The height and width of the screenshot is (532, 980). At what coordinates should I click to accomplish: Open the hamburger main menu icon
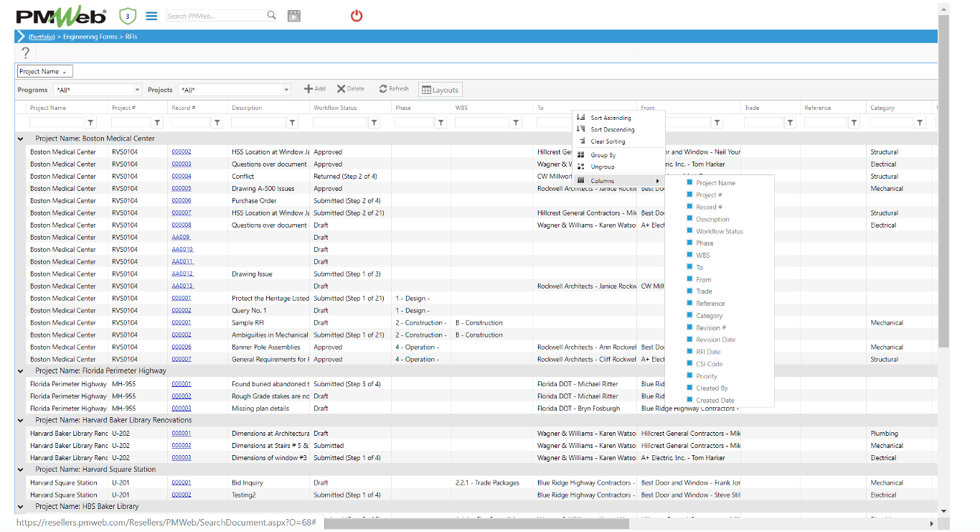click(151, 16)
